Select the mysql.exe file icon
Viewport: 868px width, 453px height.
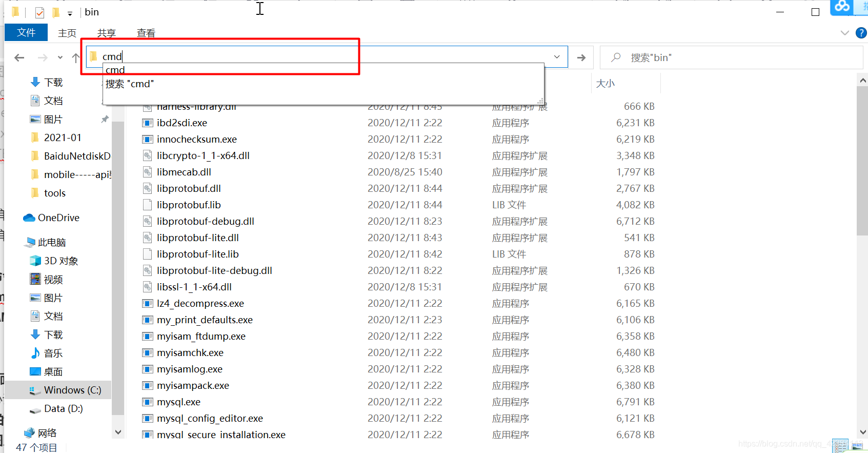(147, 402)
